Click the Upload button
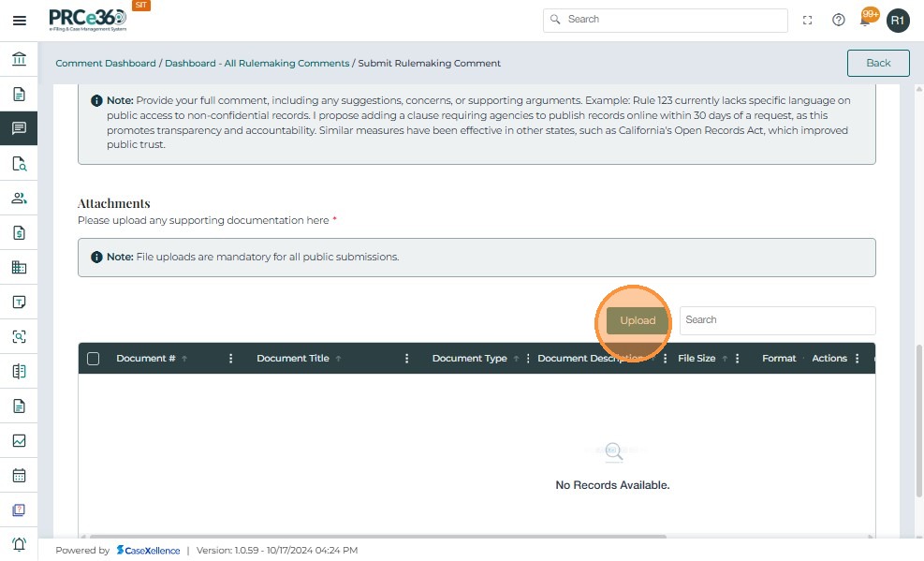 click(x=638, y=320)
